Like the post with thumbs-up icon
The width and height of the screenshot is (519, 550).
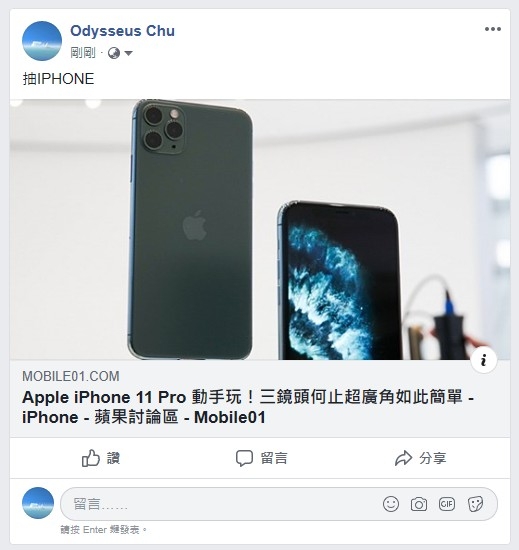[101, 458]
